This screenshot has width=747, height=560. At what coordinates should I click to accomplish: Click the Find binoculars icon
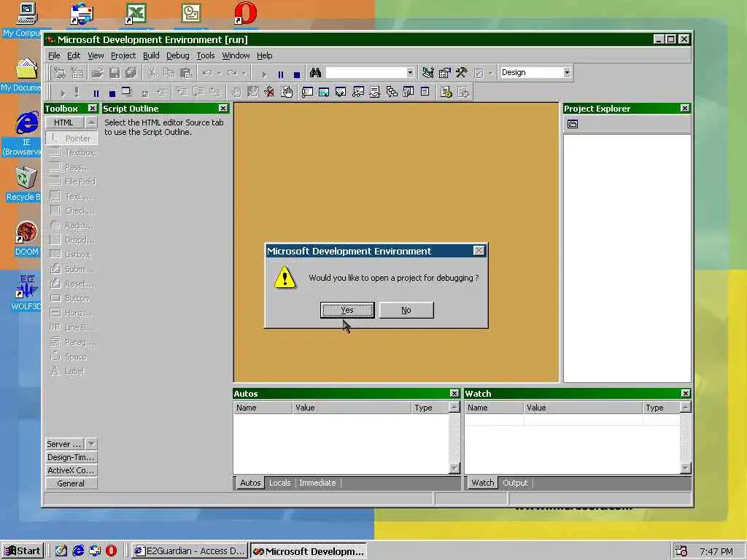pyautogui.click(x=315, y=73)
